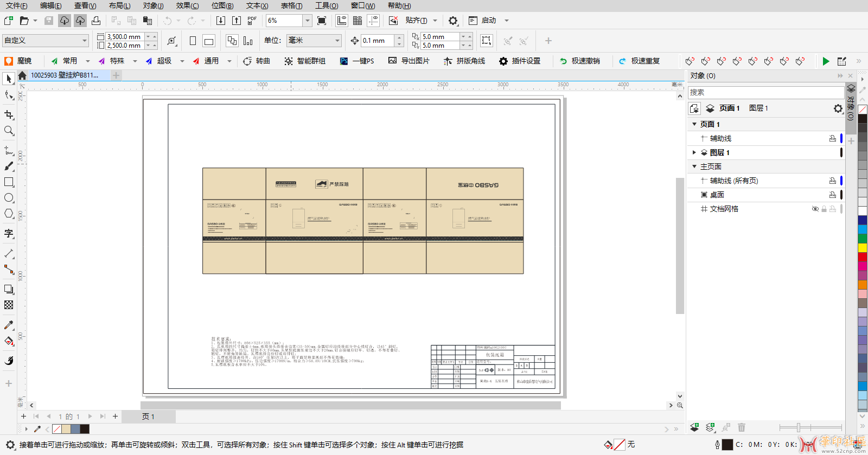868x455 pixels.
Task: Toggle visibility eye of 文档网格
Action: pos(815,209)
